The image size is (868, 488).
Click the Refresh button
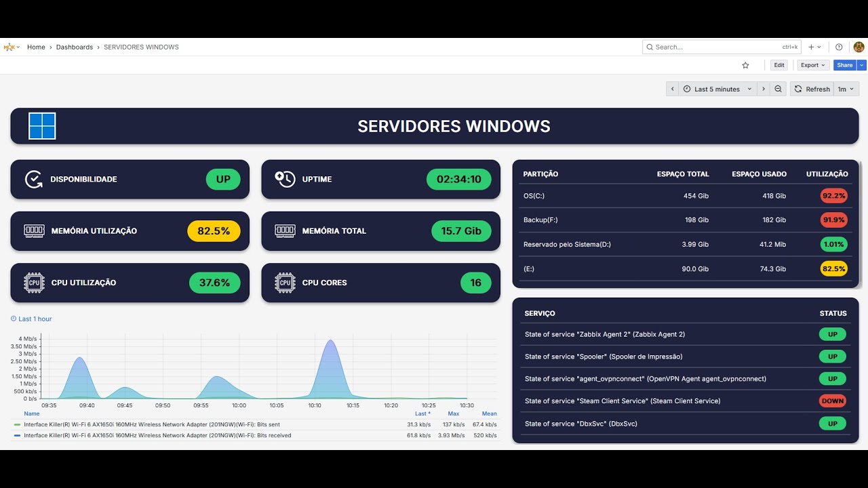(812, 89)
